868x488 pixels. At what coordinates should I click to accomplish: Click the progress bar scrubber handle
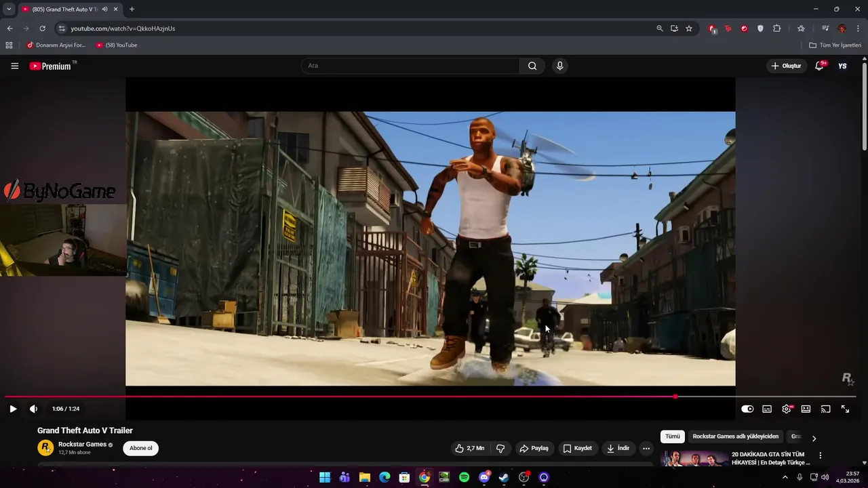[x=675, y=396]
